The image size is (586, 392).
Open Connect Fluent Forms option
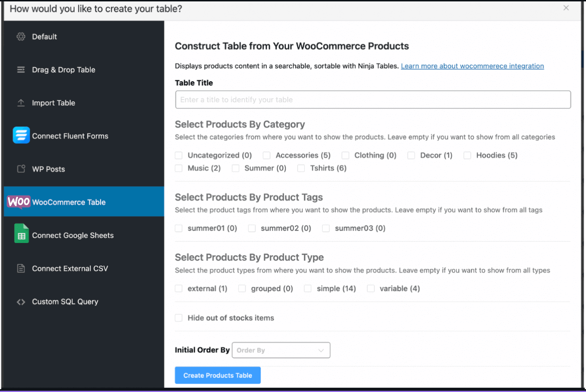[x=84, y=136]
